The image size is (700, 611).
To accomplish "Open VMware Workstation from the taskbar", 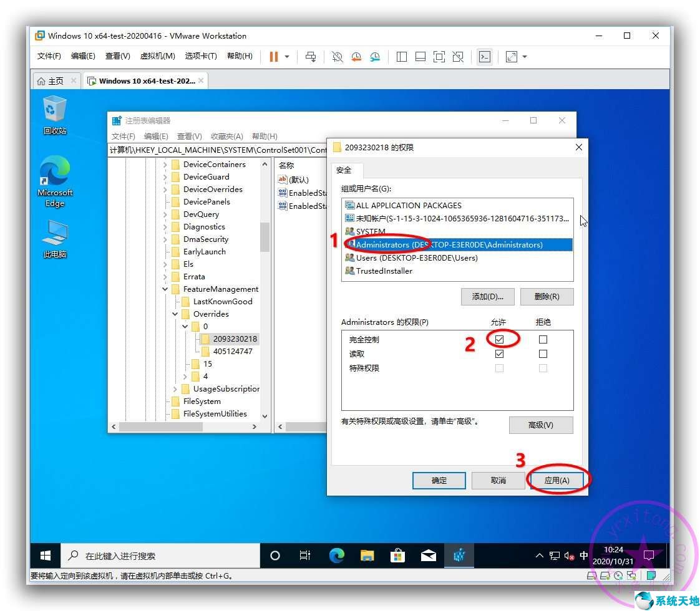I will [x=459, y=555].
